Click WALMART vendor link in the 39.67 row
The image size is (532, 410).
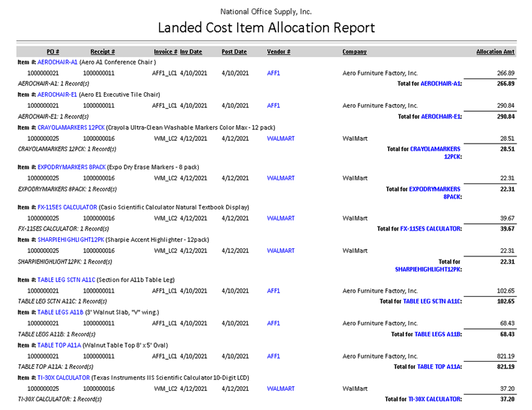[280, 218]
